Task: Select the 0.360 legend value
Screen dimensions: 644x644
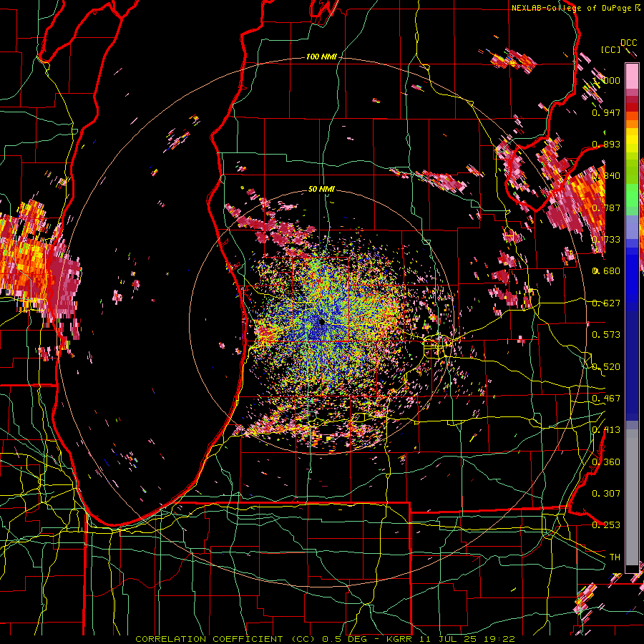Action: coord(606,462)
